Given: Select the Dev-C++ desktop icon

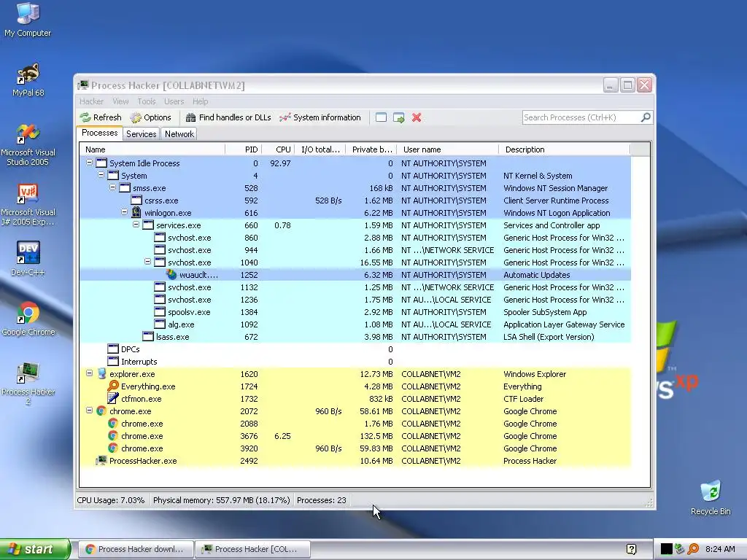Looking at the screenshot, I should [28, 259].
